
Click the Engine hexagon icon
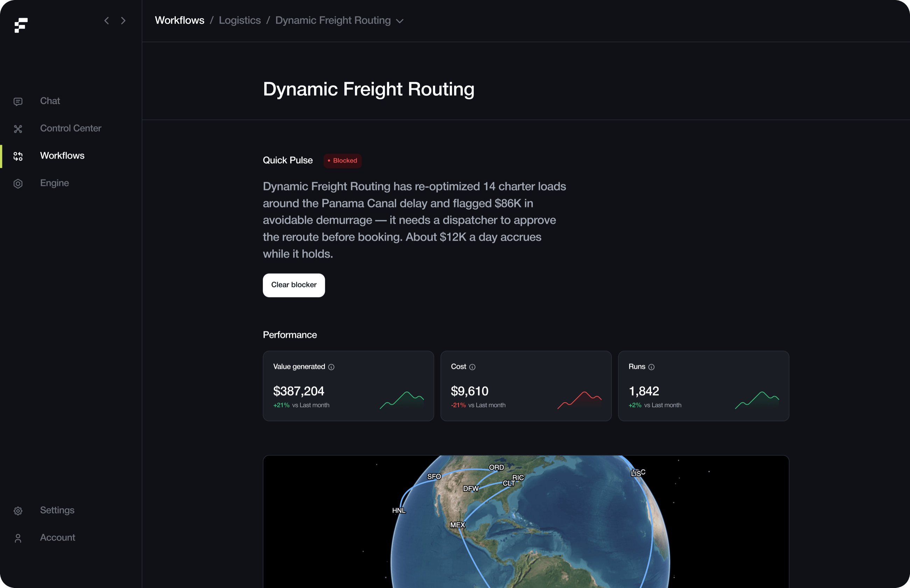pos(18,184)
